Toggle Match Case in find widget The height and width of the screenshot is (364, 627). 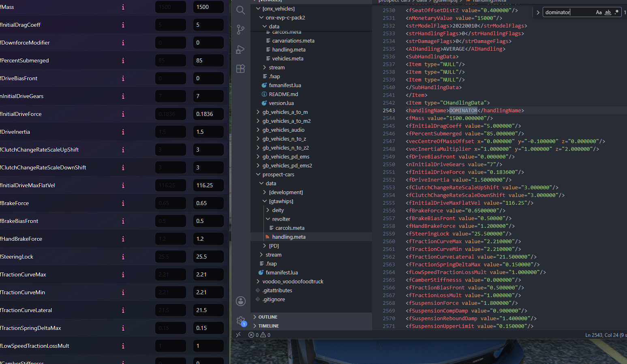[x=599, y=12]
